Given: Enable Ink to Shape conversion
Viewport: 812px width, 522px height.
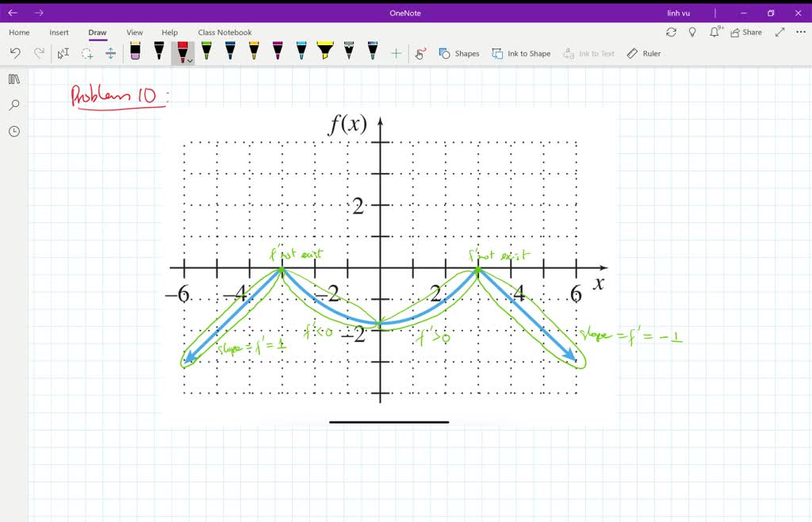Looking at the screenshot, I should 521,53.
